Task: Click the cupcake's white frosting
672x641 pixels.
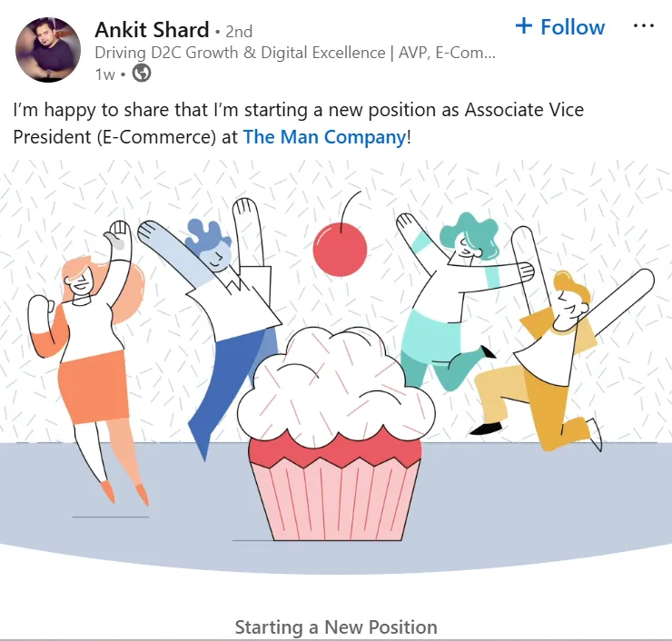Action: point(336,388)
